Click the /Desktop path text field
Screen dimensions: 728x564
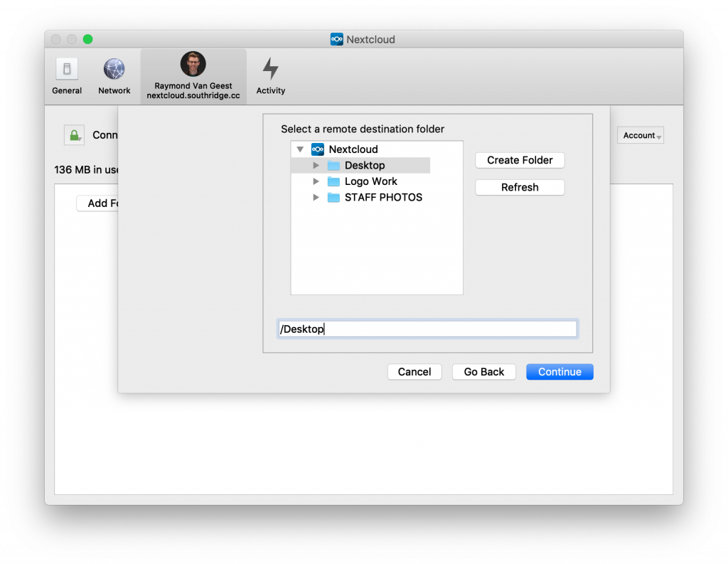click(427, 329)
